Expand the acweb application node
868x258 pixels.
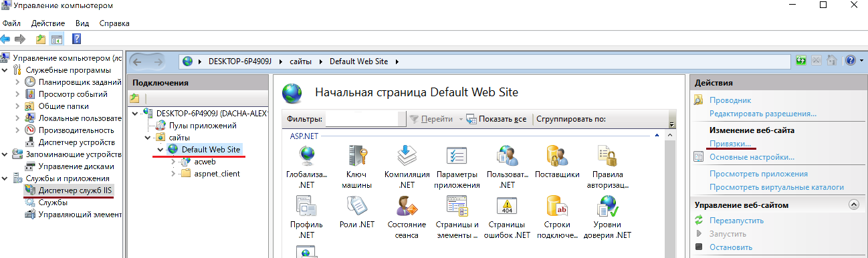[173, 161]
